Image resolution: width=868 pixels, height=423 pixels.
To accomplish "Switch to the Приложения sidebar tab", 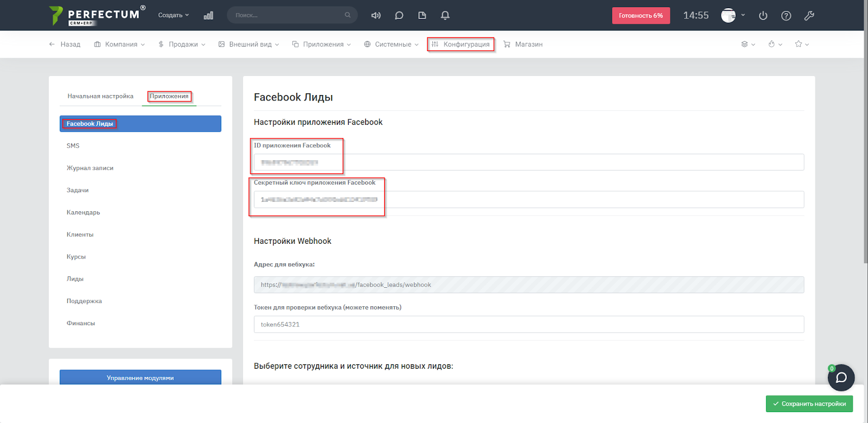I will (x=169, y=96).
